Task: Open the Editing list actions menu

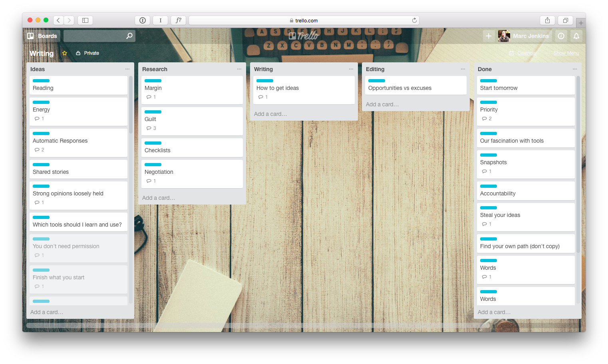Action: point(463,69)
